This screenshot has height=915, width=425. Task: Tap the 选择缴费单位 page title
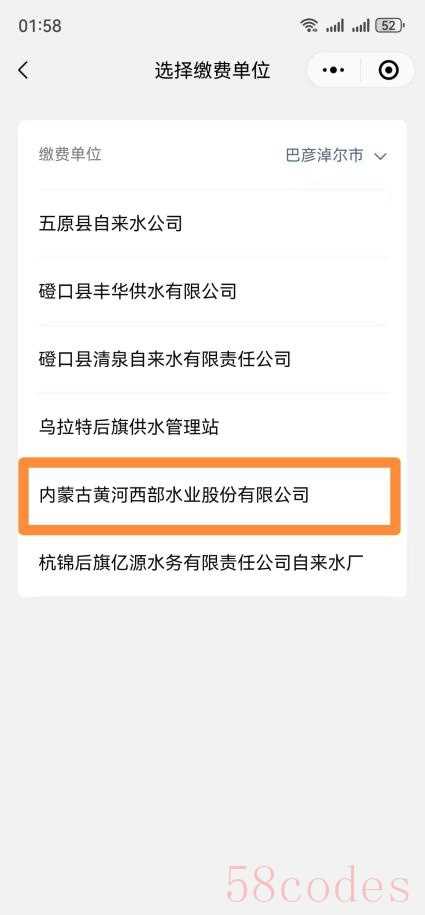tap(212, 71)
